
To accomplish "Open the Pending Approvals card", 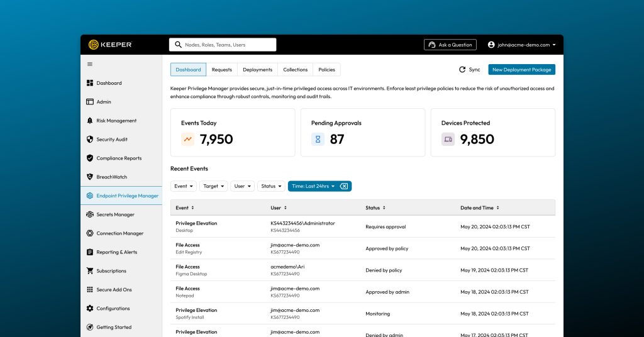I will coord(362,132).
